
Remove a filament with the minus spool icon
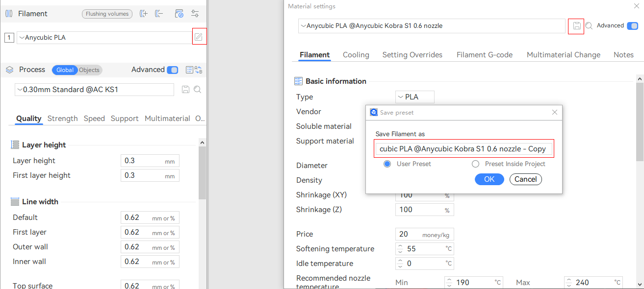click(159, 14)
